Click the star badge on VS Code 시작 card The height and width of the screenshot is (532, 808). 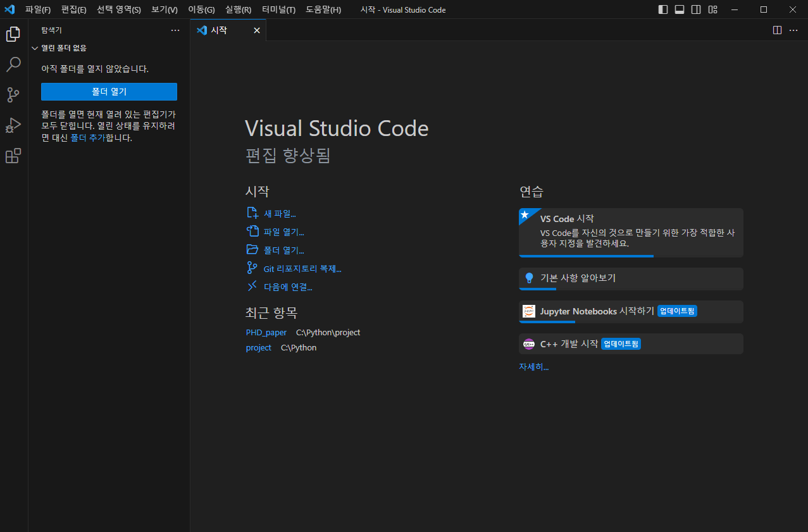pos(525,215)
